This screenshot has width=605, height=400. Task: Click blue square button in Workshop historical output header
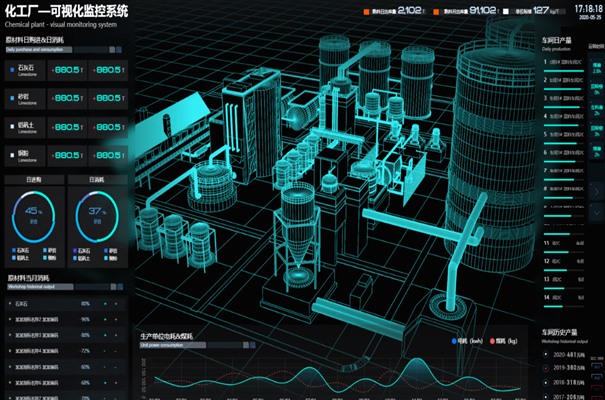(x=120, y=287)
